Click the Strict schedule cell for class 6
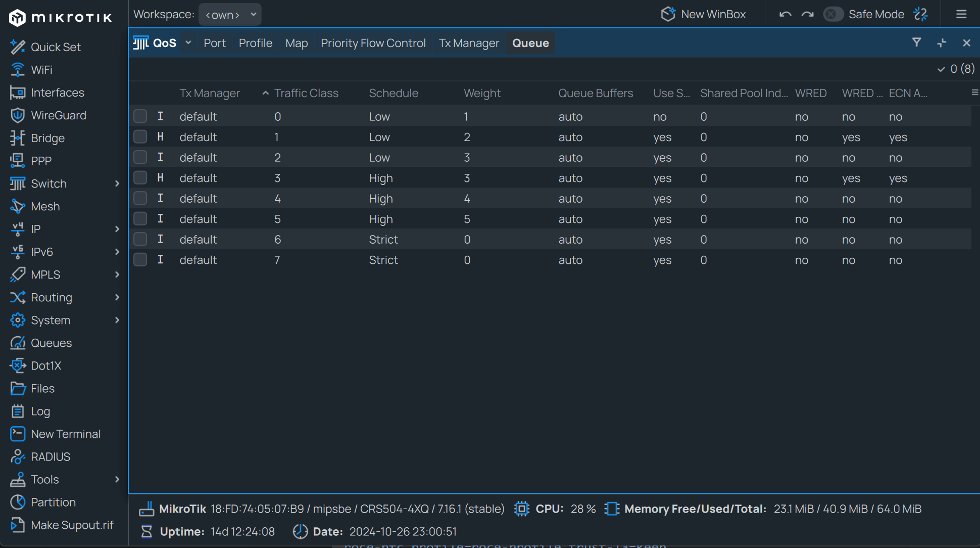 point(383,240)
